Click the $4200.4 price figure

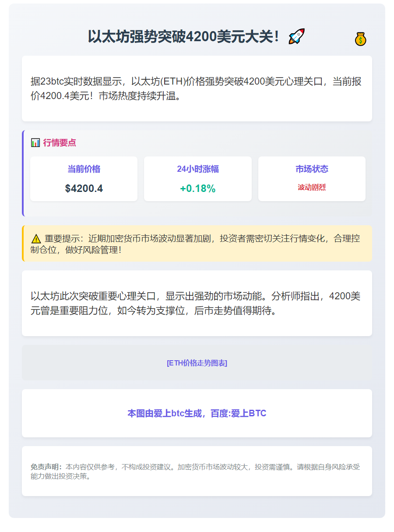(x=84, y=188)
